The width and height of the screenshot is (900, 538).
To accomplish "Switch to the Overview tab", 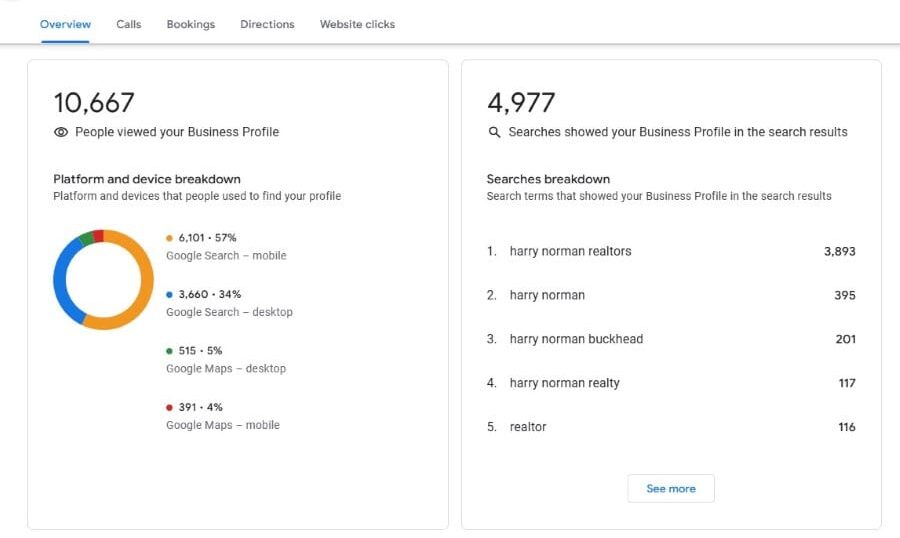I will click(65, 24).
